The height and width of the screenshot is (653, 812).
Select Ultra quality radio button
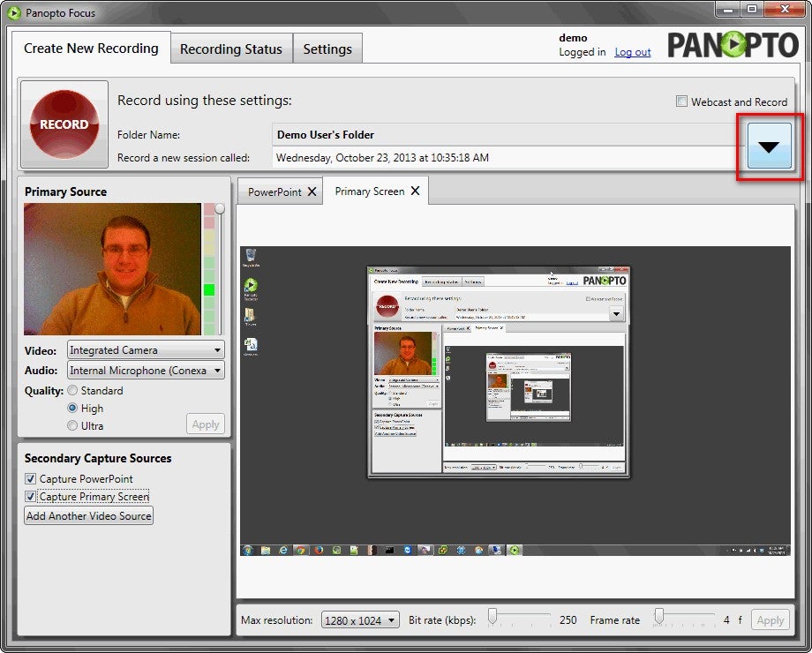point(72,425)
